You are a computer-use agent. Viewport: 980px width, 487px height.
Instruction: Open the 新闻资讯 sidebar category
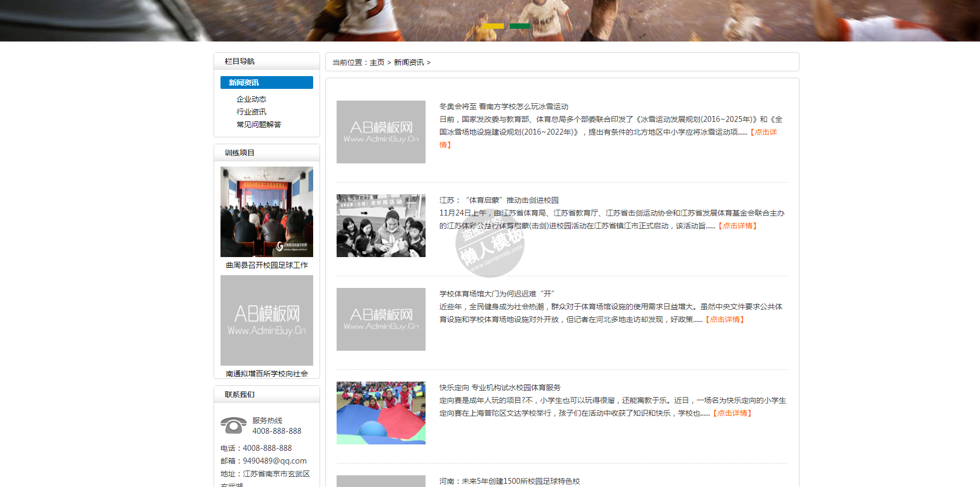266,82
